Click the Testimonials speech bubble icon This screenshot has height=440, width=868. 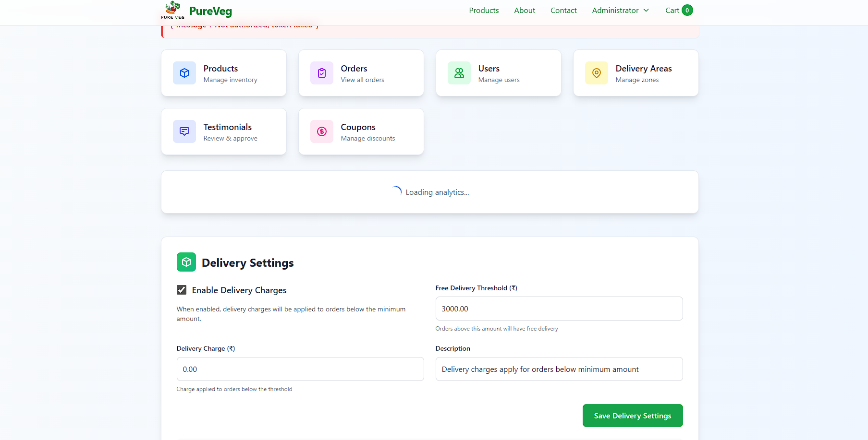tap(184, 131)
